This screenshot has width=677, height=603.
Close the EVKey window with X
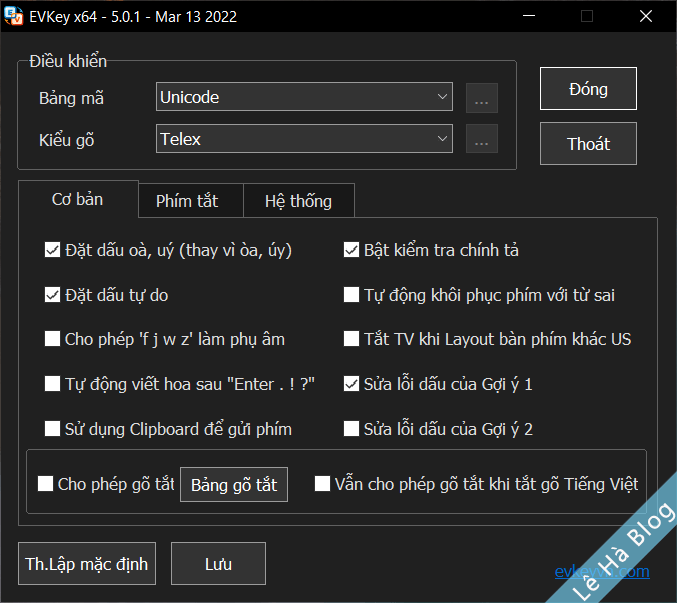[x=646, y=16]
